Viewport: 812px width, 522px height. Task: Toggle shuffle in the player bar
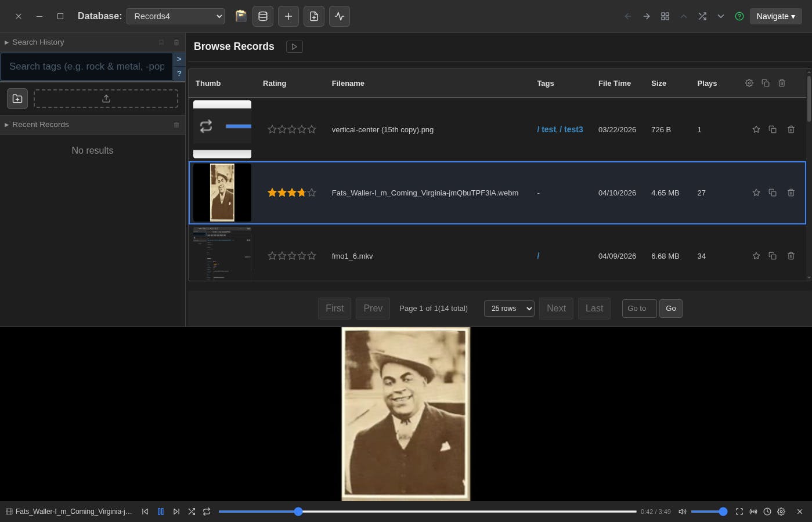pyautogui.click(x=192, y=512)
